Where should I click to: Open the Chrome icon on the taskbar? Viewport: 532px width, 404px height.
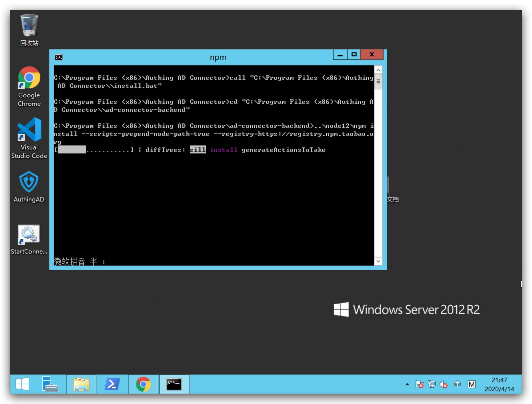tap(143, 384)
